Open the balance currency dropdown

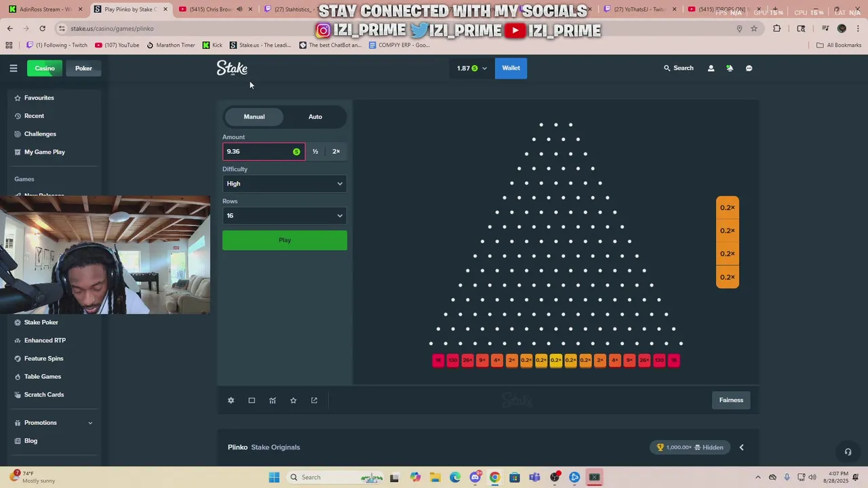(471, 68)
